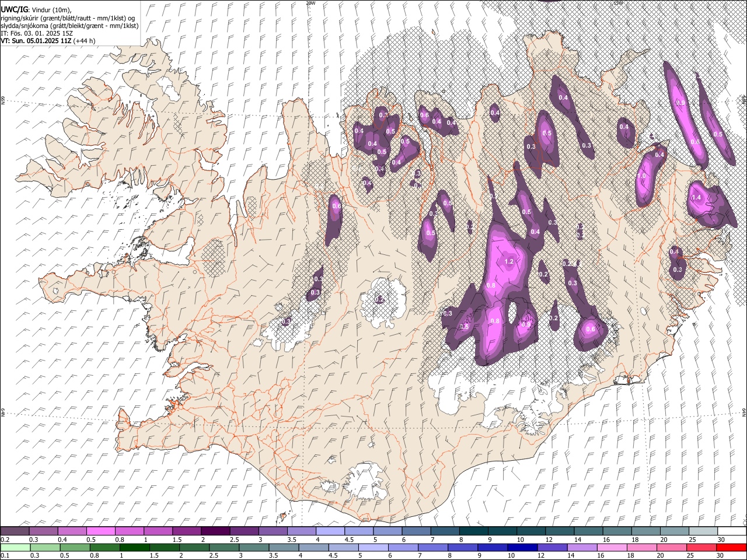This screenshot has width=747, height=560.
Task: Click the "4.5" label in the purple legend row
Action: pyautogui.click(x=349, y=539)
